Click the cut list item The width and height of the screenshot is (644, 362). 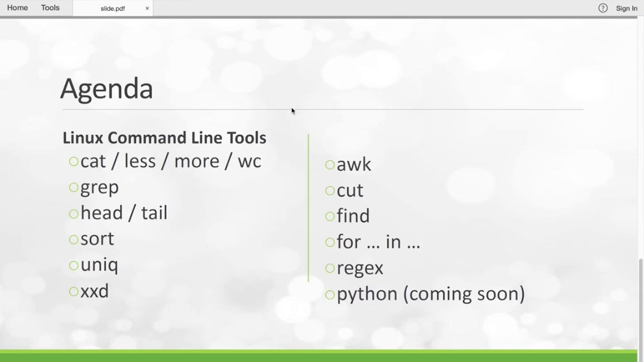350,191
